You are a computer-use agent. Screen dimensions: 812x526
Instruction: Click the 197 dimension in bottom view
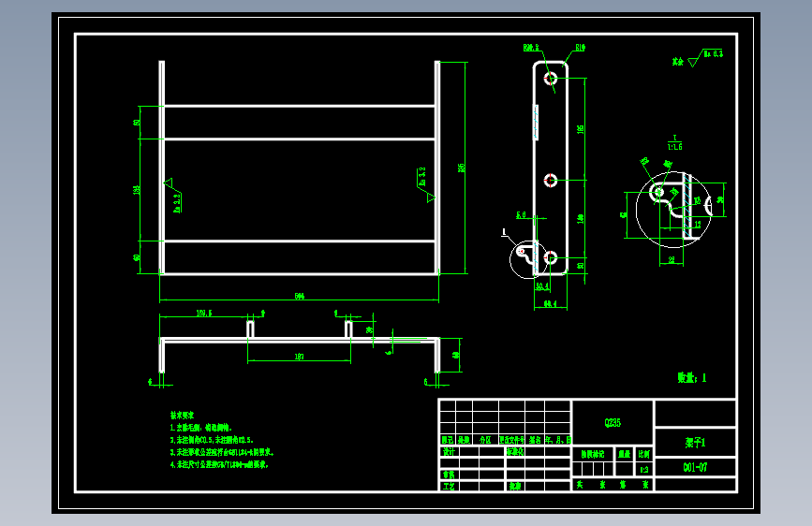tap(300, 357)
